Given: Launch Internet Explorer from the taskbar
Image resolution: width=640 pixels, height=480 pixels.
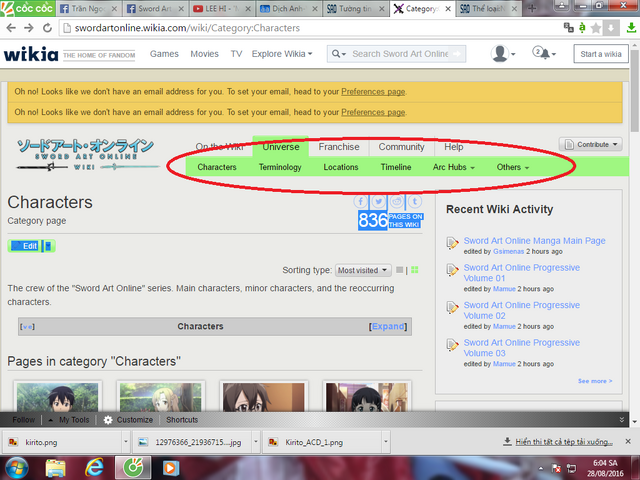Looking at the screenshot, I should coord(94,468).
